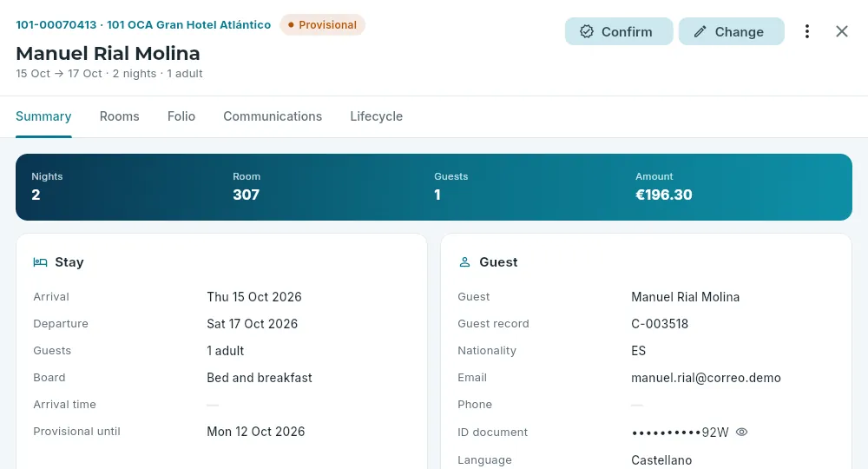868x469 pixels.
Task: Click the amount €196.30
Action: point(664,195)
